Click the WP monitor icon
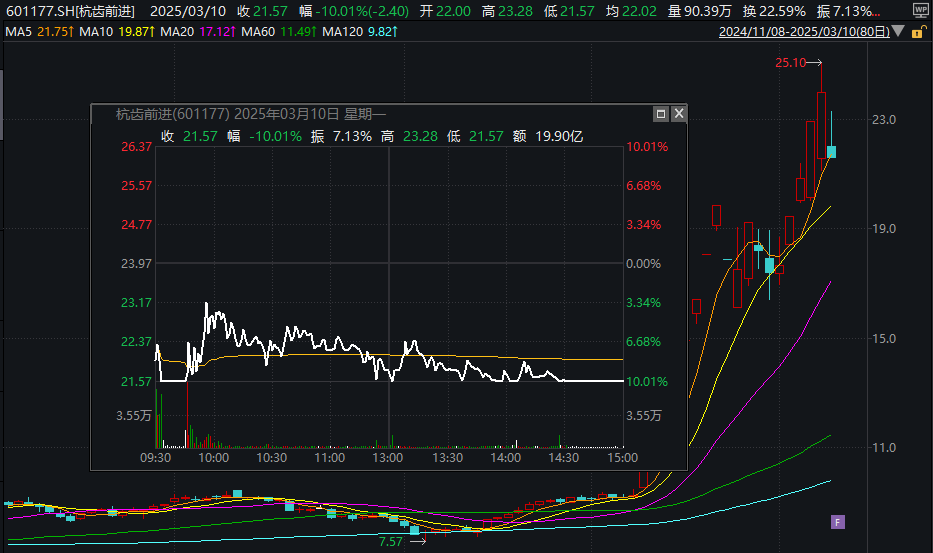Image resolution: width=933 pixels, height=553 pixels. click(920, 9)
